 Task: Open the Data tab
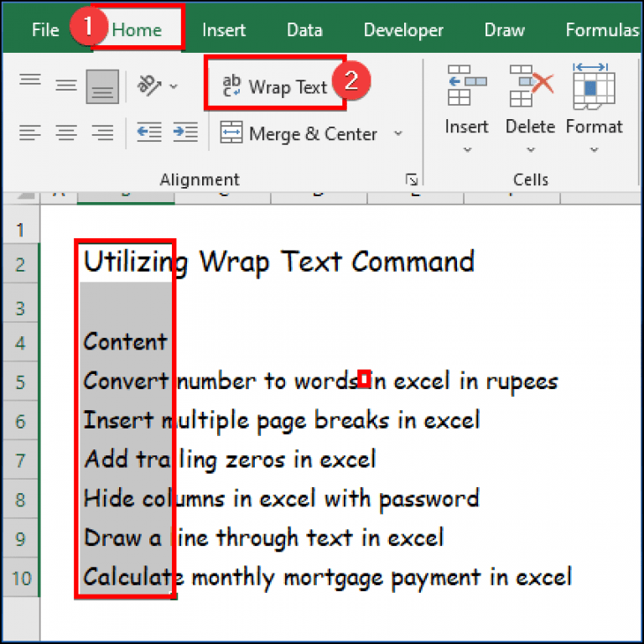pyautogui.click(x=304, y=29)
